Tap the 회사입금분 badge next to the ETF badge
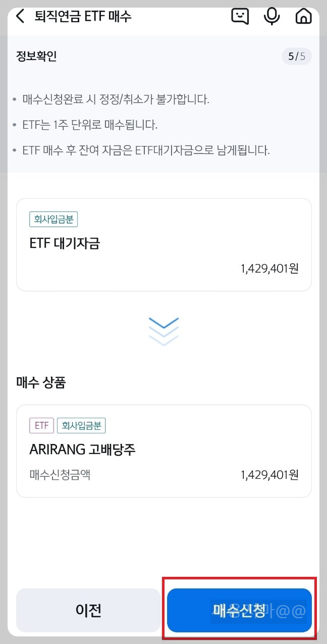Screen dimensions: 327x644 pos(81,425)
